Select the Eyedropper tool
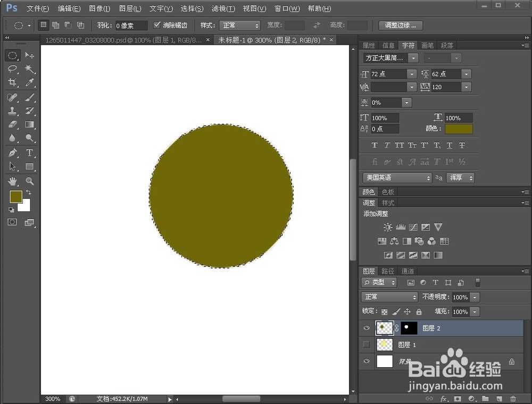Screen dimensions: 532x404 click(x=29, y=82)
